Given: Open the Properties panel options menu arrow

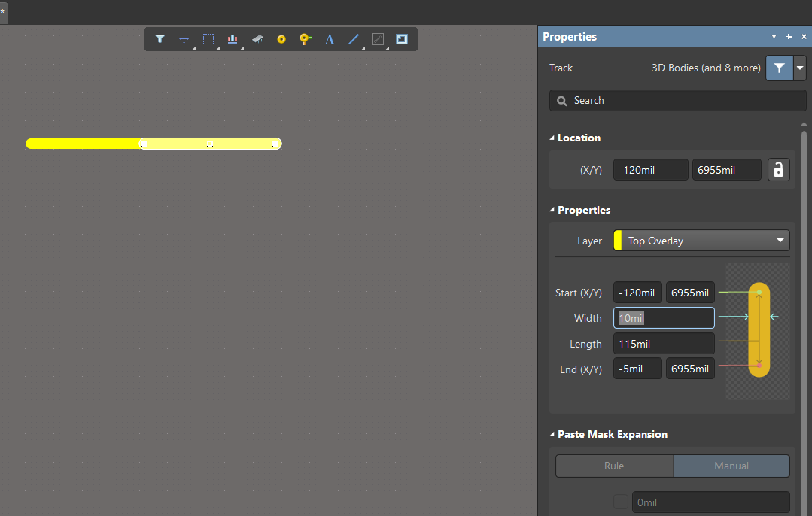Looking at the screenshot, I should (774, 36).
